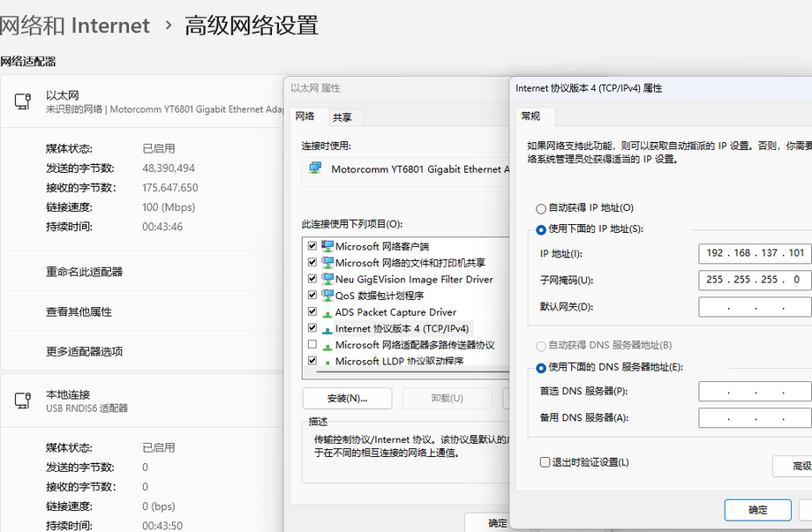Click the QoS 数据包计划程序 icon

pyautogui.click(x=327, y=295)
